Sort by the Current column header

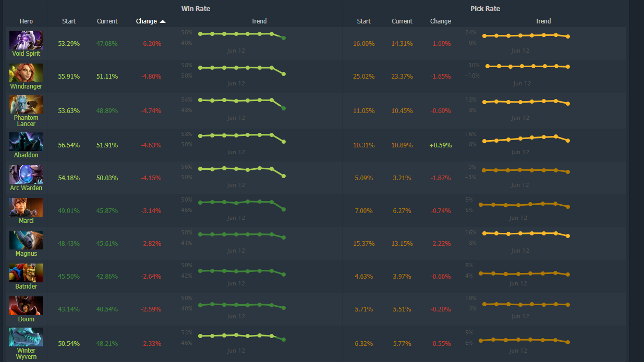tap(107, 21)
